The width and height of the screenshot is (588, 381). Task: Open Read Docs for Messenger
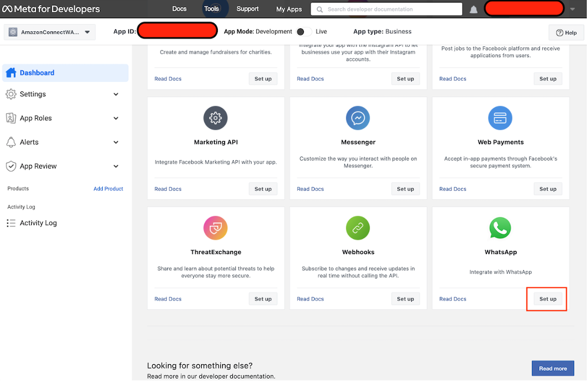pyautogui.click(x=310, y=189)
